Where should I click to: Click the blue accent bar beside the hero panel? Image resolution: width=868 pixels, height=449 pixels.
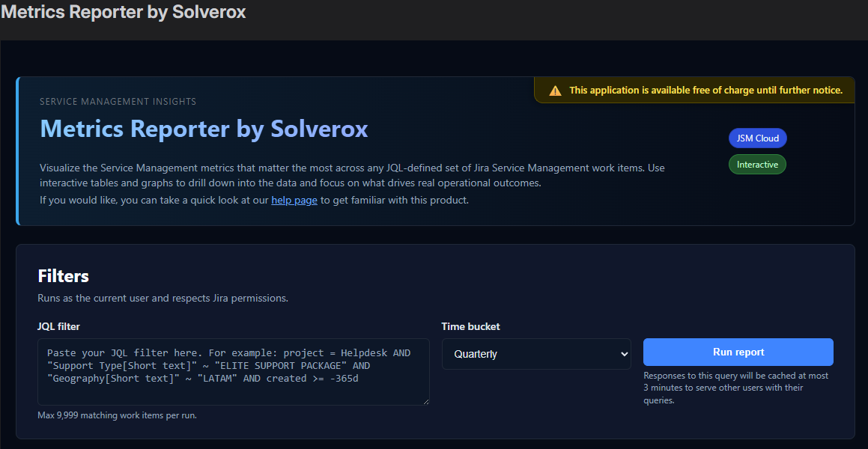coord(18,150)
